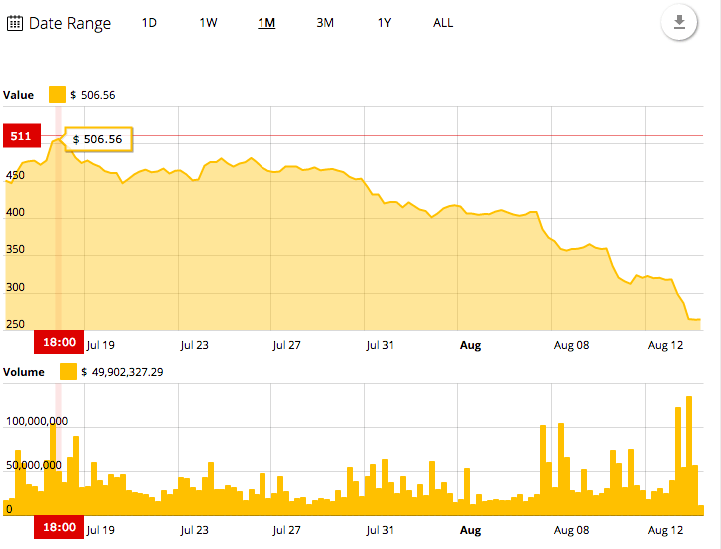The height and width of the screenshot is (549, 721).
Task: Select the 1D date range
Action: 149,23
